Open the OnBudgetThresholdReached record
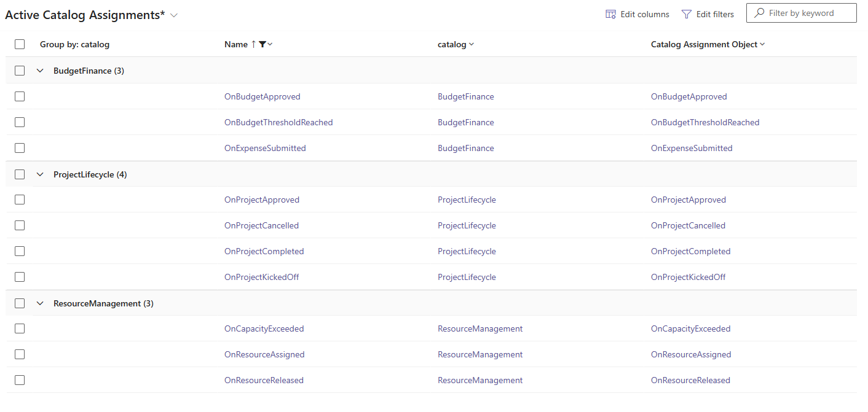 click(x=278, y=122)
